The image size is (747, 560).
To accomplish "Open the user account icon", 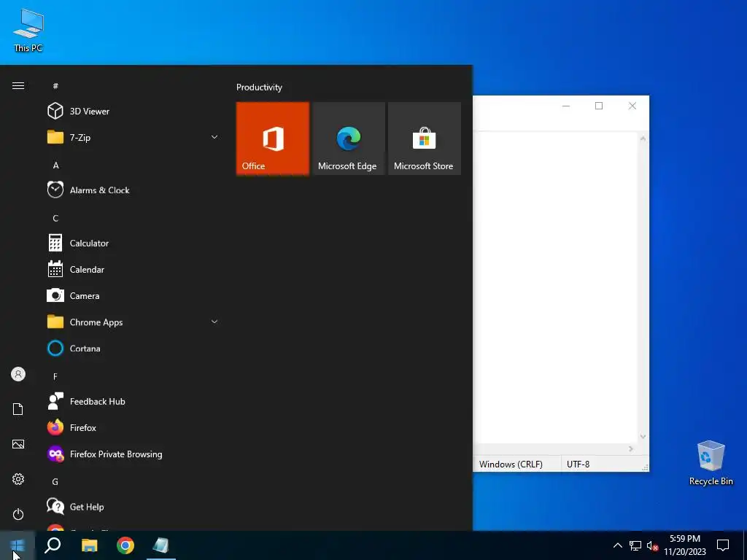I will pyautogui.click(x=18, y=374).
